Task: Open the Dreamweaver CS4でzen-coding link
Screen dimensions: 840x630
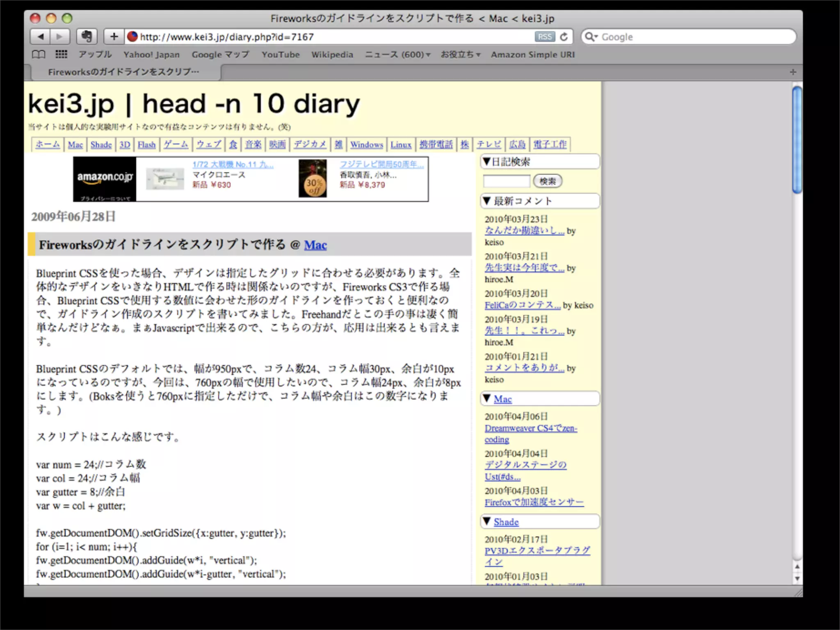Action: [x=530, y=428]
